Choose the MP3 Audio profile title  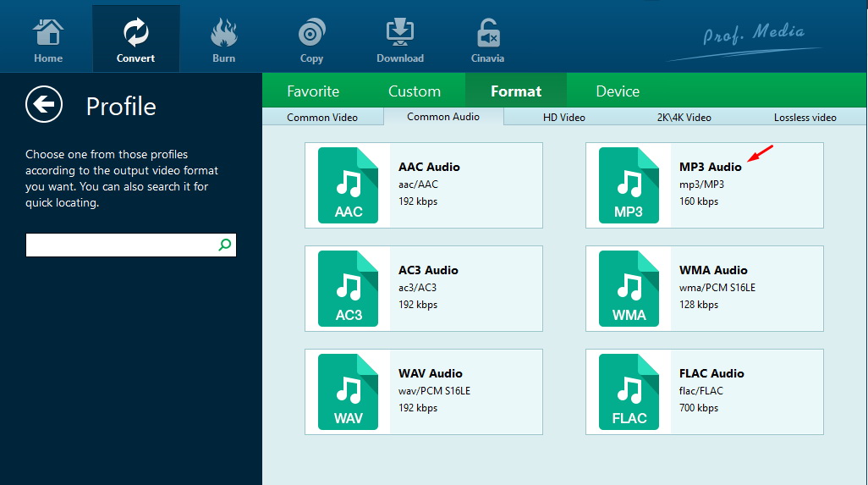coord(711,167)
